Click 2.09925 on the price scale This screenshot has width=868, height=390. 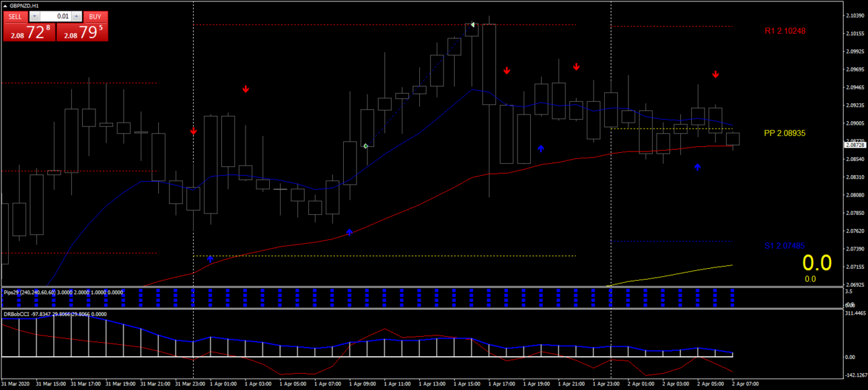pyautogui.click(x=857, y=51)
